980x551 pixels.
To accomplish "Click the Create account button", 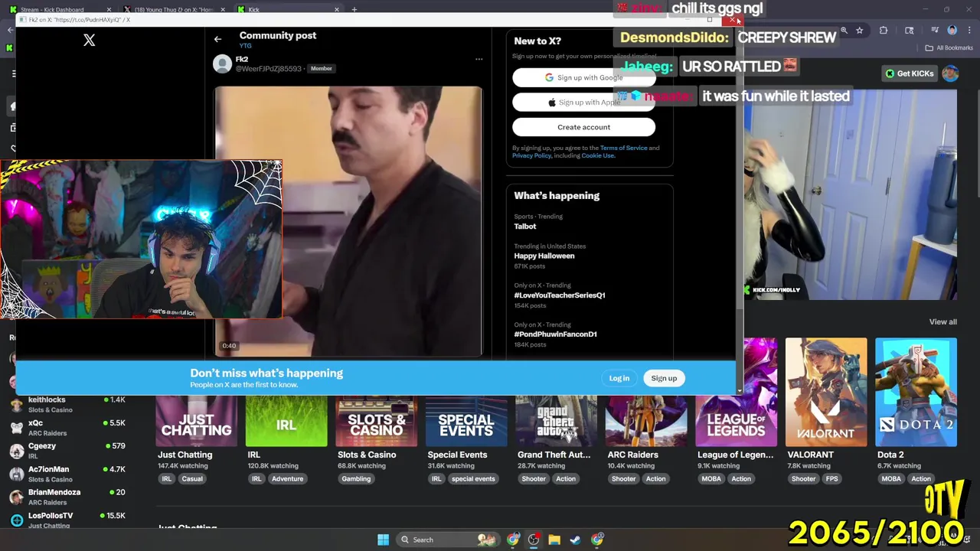I will (x=584, y=127).
